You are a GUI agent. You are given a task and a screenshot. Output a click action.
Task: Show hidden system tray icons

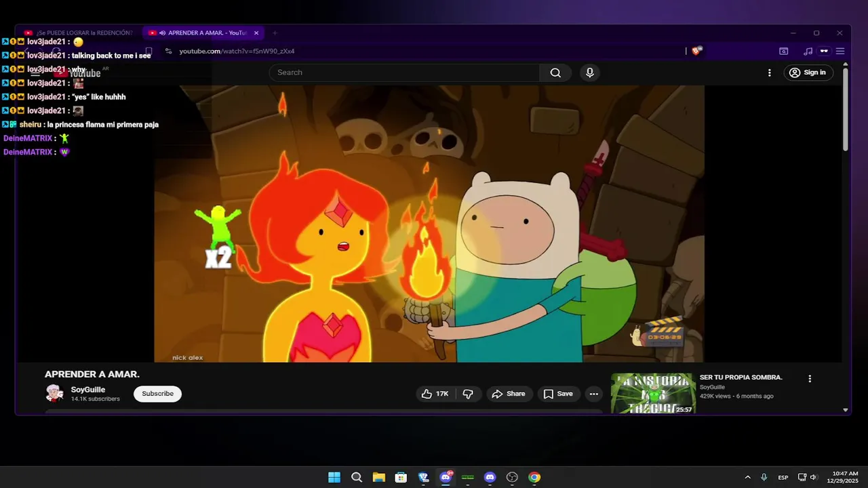[x=747, y=477]
